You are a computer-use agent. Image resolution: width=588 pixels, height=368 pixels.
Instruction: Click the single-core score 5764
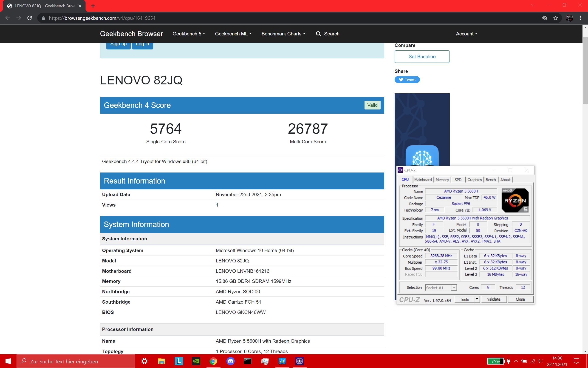click(166, 129)
